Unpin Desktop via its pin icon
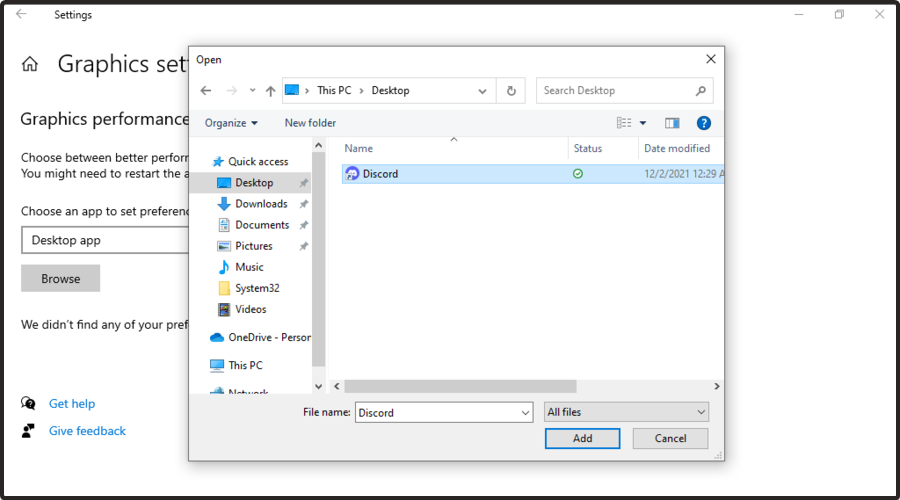The width and height of the screenshot is (900, 500). coord(304,183)
